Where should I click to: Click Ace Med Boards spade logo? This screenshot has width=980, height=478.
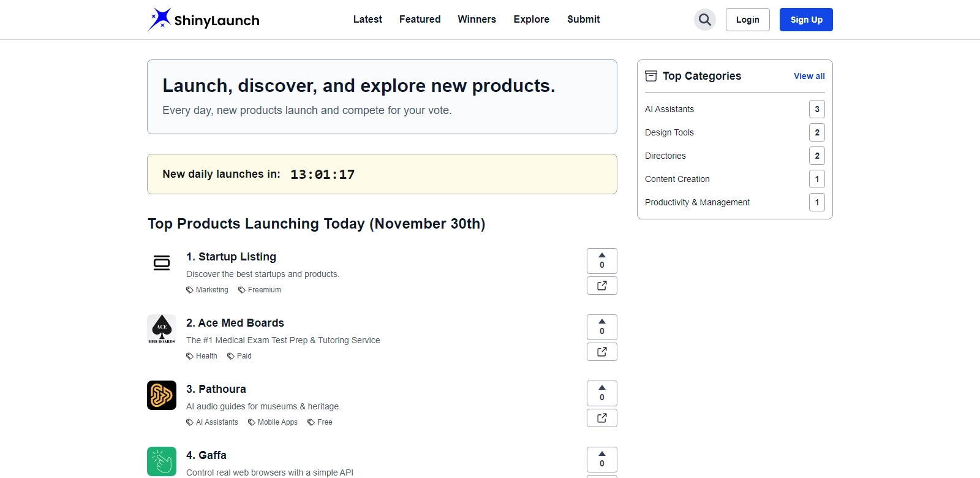pyautogui.click(x=162, y=329)
